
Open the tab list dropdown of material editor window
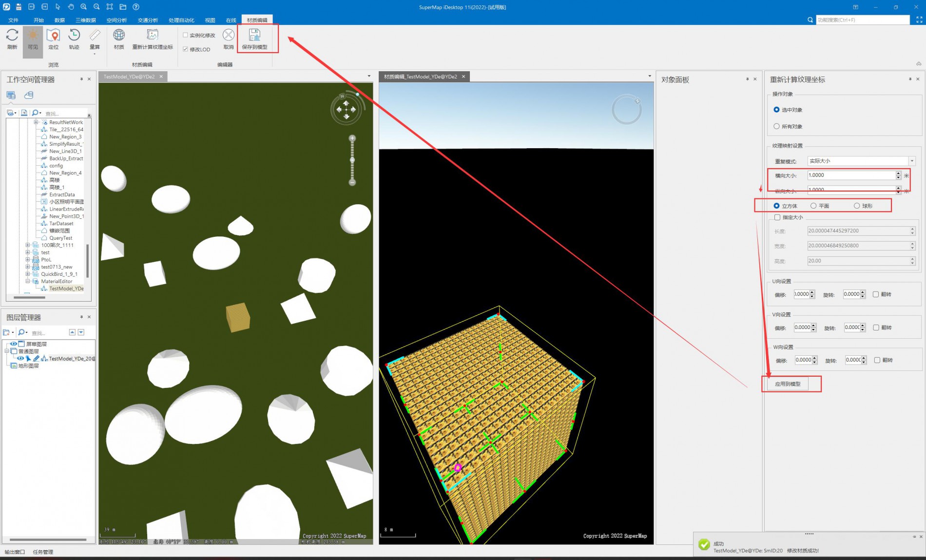click(650, 76)
